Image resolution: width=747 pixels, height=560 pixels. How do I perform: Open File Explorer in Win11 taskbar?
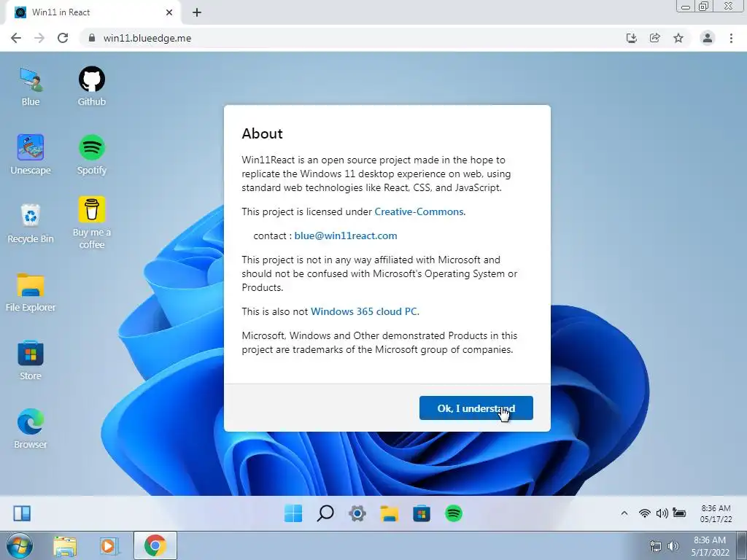coord(390,513)
